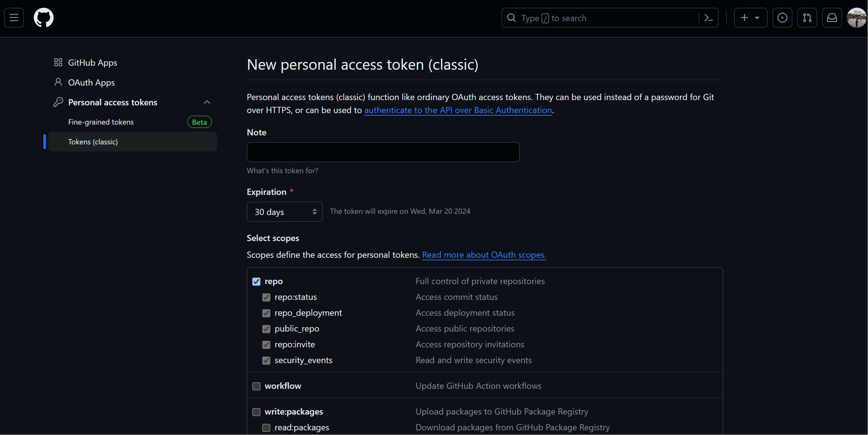This screenshot has height=435, width=868.
Task: Open the hamburger navigation menu
Action: pos(14,18)
